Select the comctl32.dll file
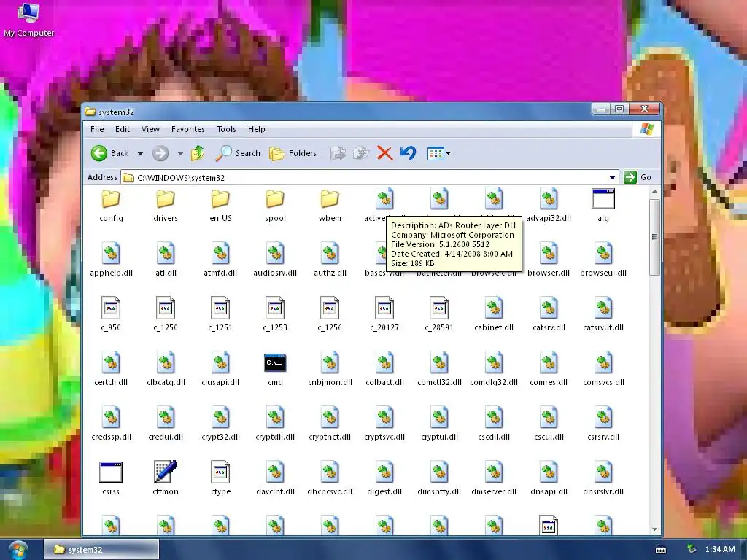Viewport: 747px width, 560px height. click(x=439, y=370)
